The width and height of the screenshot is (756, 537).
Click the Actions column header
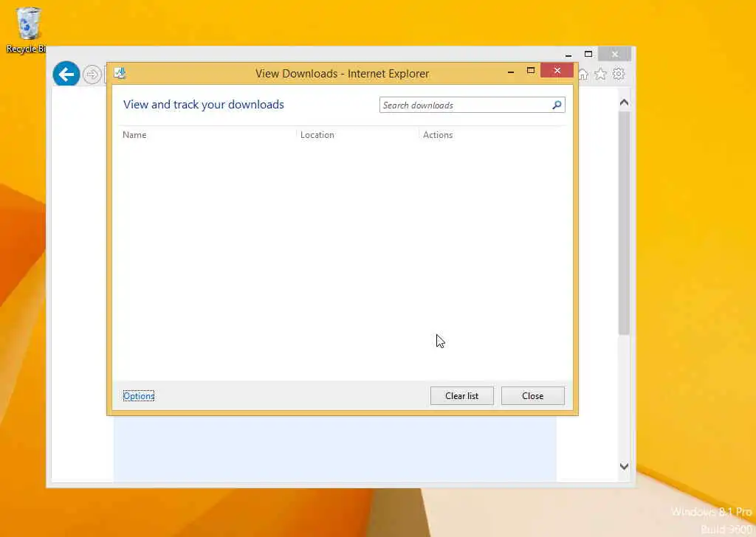click(438, 135)
